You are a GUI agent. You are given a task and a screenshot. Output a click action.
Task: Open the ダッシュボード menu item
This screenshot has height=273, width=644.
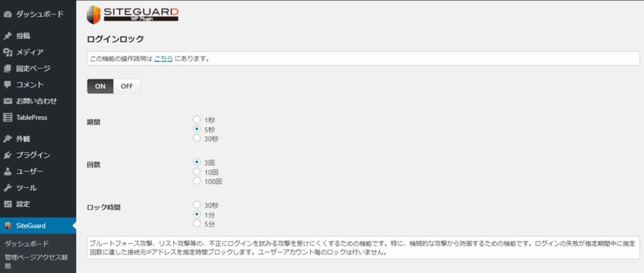coord(38,14)
